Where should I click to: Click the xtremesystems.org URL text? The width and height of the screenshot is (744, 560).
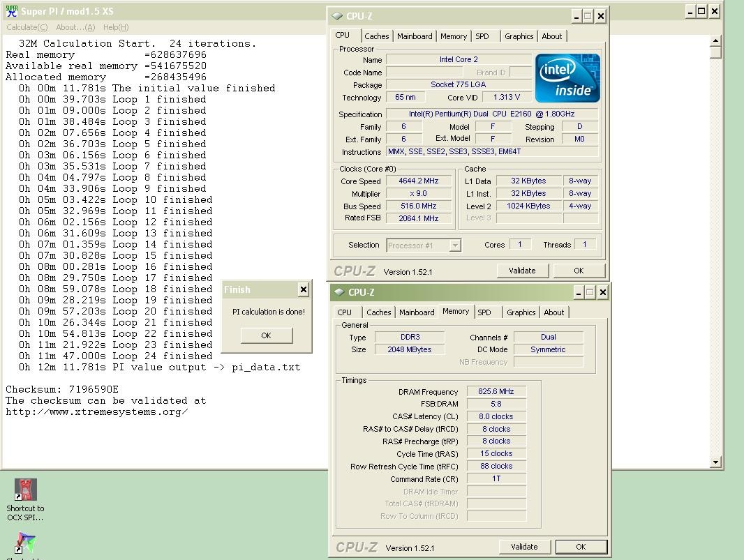point(97,411)
